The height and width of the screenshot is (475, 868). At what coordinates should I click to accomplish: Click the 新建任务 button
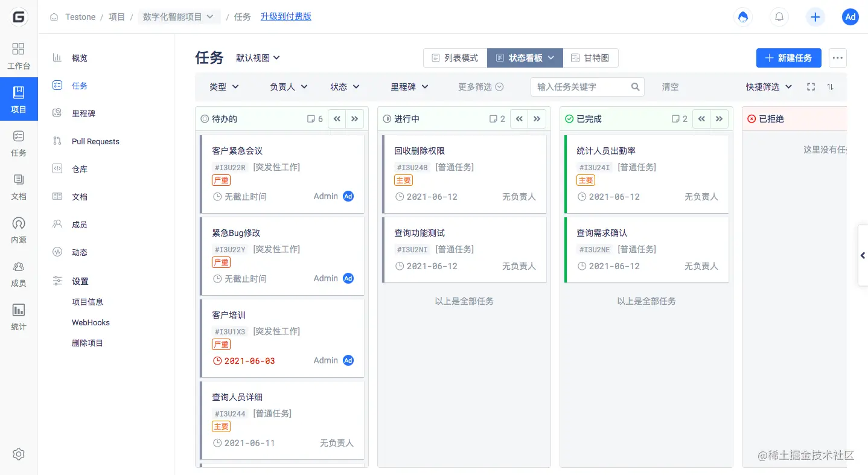(x=788, y=58)
